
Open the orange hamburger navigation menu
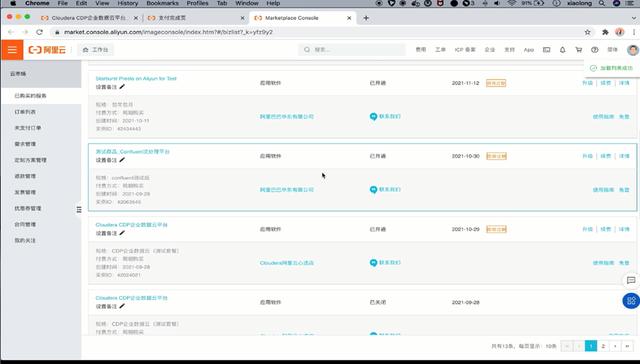coord(12,50)
